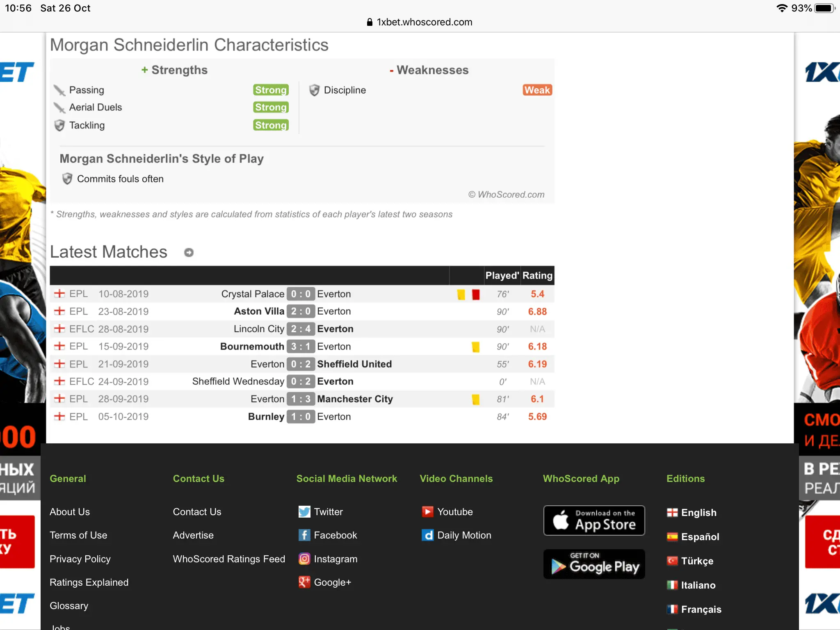Screen dimensions: 840x630
Task: Tap the battery status icon
Action: pyautogui.click(x=825, y=8)
